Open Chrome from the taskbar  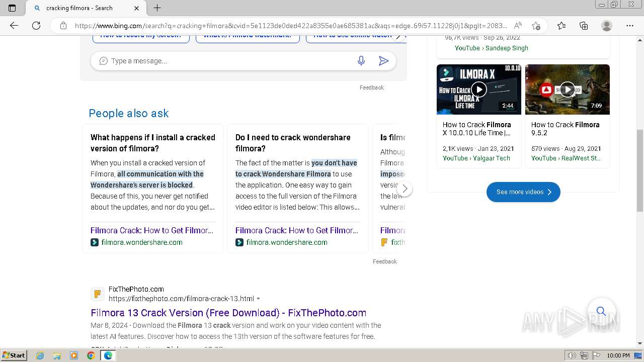pos(91,355)
